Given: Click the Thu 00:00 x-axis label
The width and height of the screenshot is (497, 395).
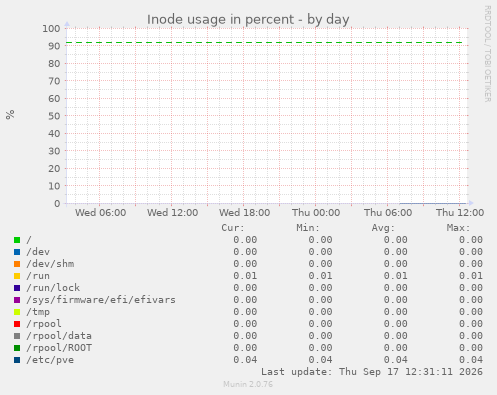Looking at the screenshot, I should pyautogui.click(x=316, y=213).
